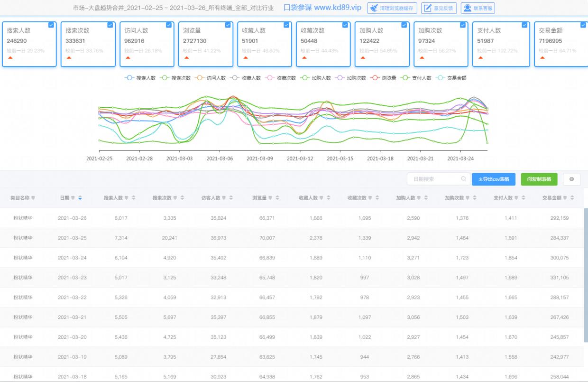The width and height of the screenshot is (588, 382).
Task: Toggle 加购次数 series in chart legend
Action: click(x=350, y=78)
